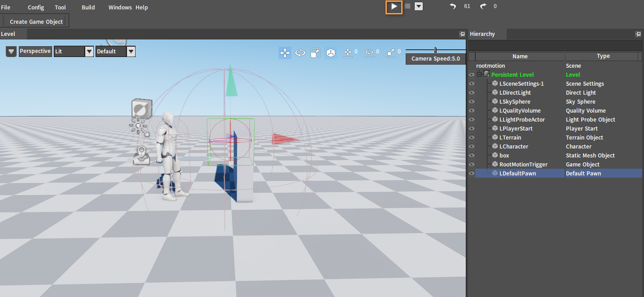Switch to the Level tab

tap(13, 34)
